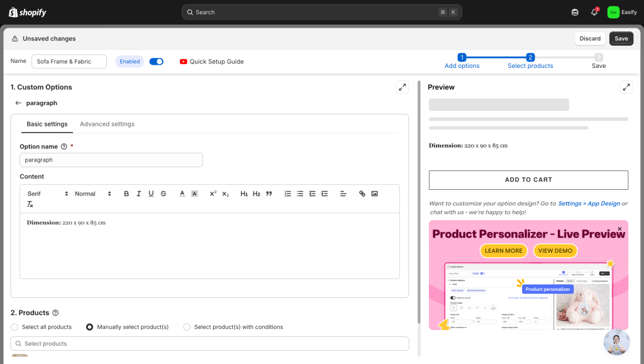Open the Serif font family dropdown
The width and height of the screenshot is (644, 364).
(47, 194)
